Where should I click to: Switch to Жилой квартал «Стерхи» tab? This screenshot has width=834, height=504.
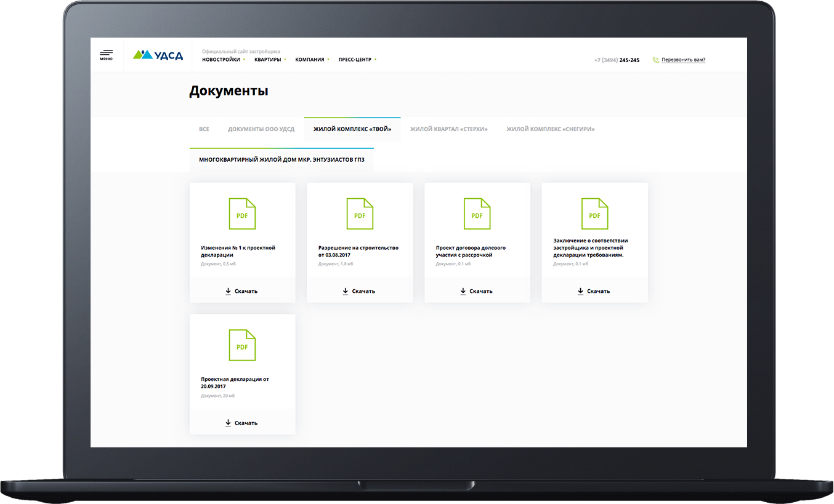pyautogui.click(x=449, y=129)
